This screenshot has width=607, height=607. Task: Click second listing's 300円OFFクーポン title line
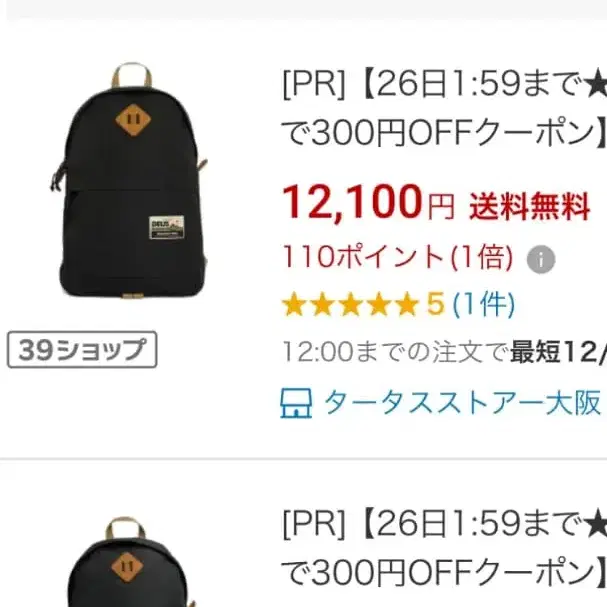pos(444,573)
